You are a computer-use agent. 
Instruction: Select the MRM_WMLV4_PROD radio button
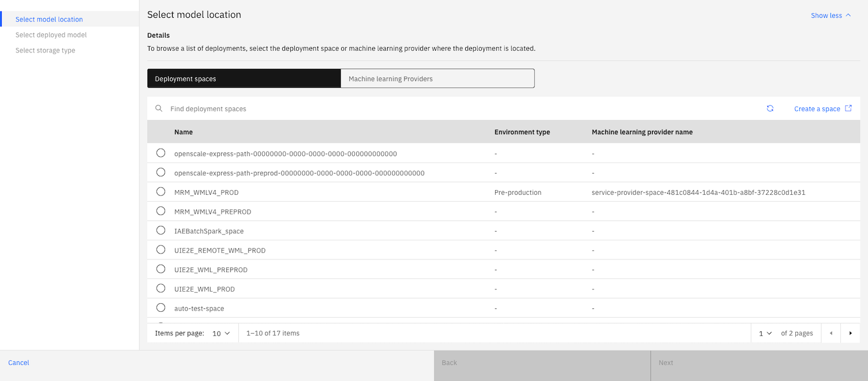click(x=161, y=192)
